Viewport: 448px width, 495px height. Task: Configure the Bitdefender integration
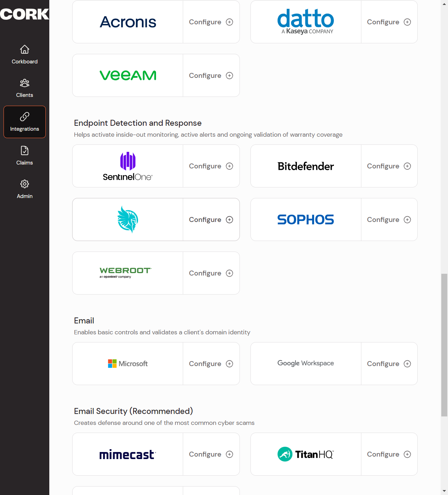(x=389, y=166)
